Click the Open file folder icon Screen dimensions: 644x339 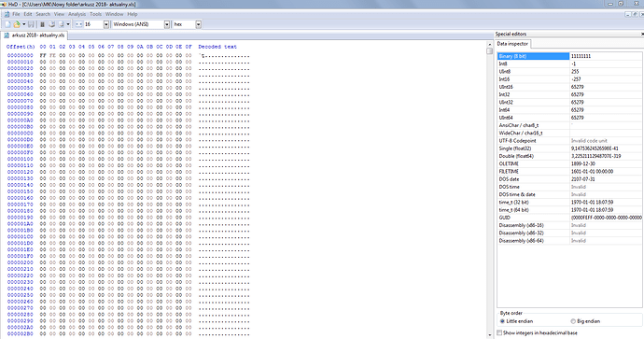pos(17,24)
